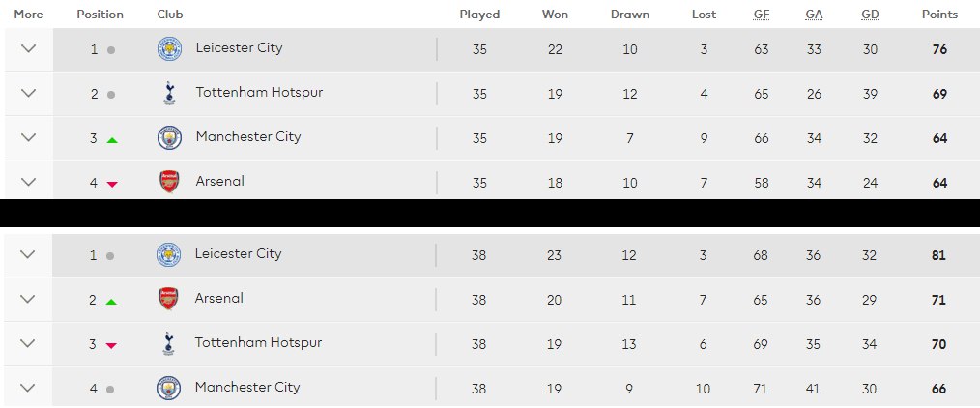
Task: Click Tottenham Hotspur crest in top table
Action: point(169,93)
